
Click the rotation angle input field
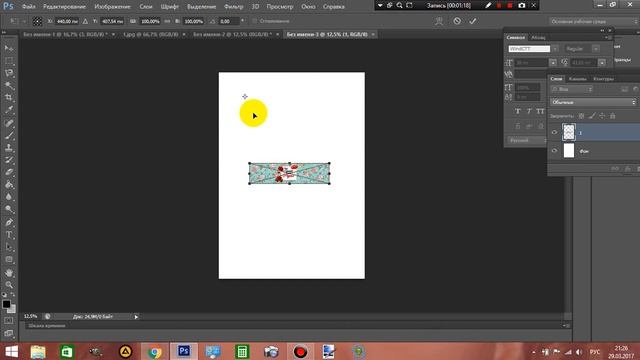tap(229, 21)
